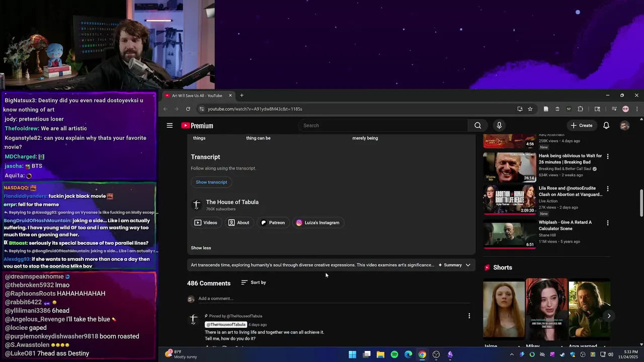Open the menu for the Lila Rose video
Viewport: 644px width, 362px height.
(x=608, y=189)
